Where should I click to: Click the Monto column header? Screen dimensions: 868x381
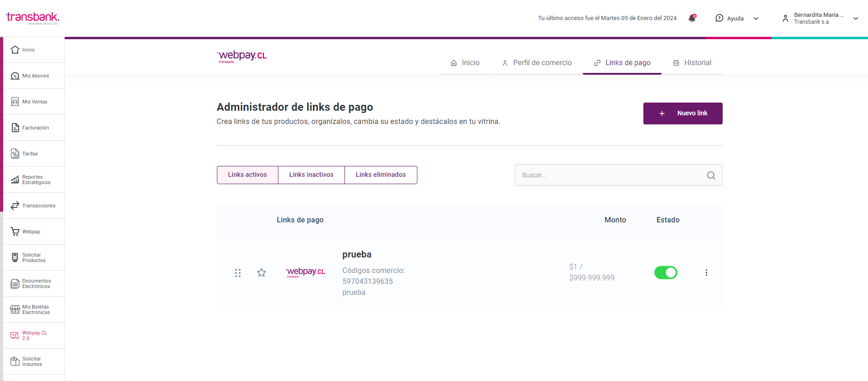(615, 220)
